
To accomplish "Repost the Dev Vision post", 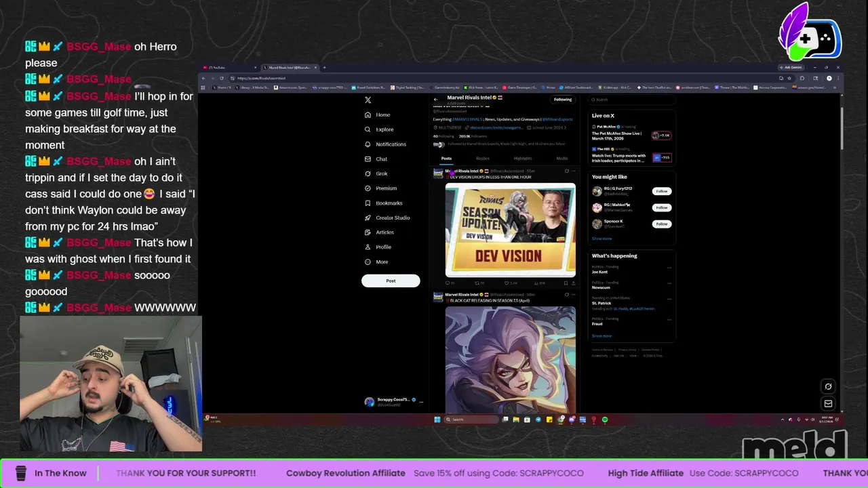I will (478, 283).
